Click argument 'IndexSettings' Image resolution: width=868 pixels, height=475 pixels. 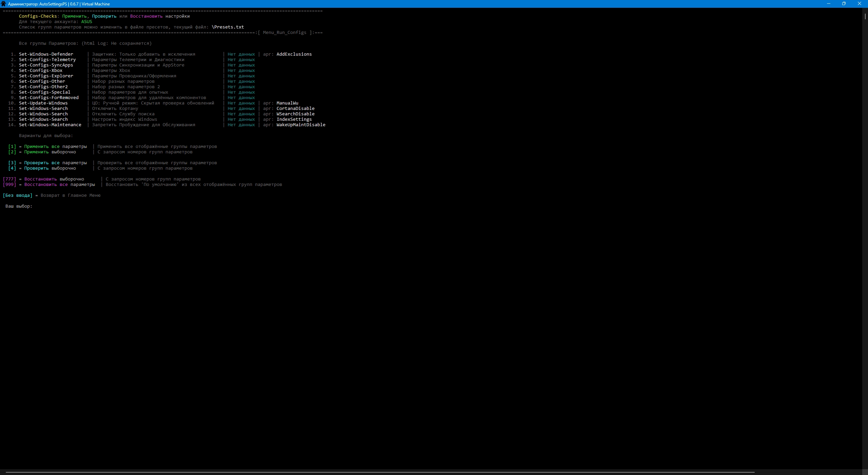pyautogui.click(x=294, y=119)
